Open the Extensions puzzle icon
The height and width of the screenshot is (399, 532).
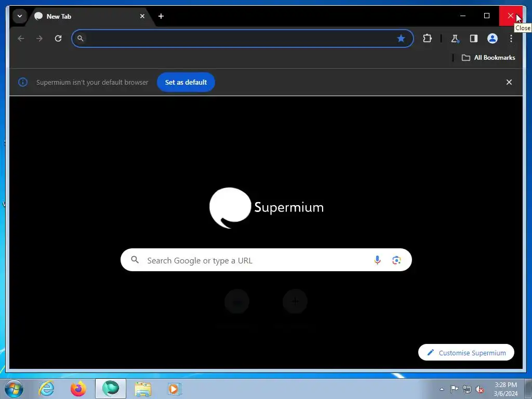(427, 38)
